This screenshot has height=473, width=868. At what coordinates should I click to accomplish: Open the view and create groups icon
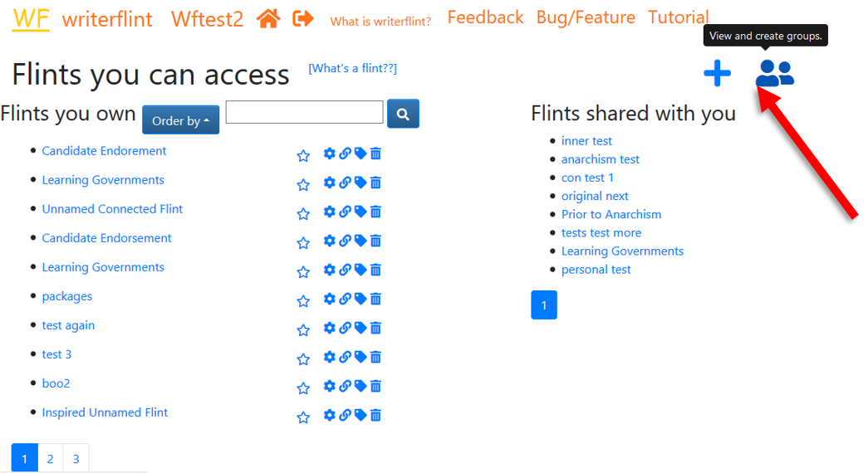774,74
